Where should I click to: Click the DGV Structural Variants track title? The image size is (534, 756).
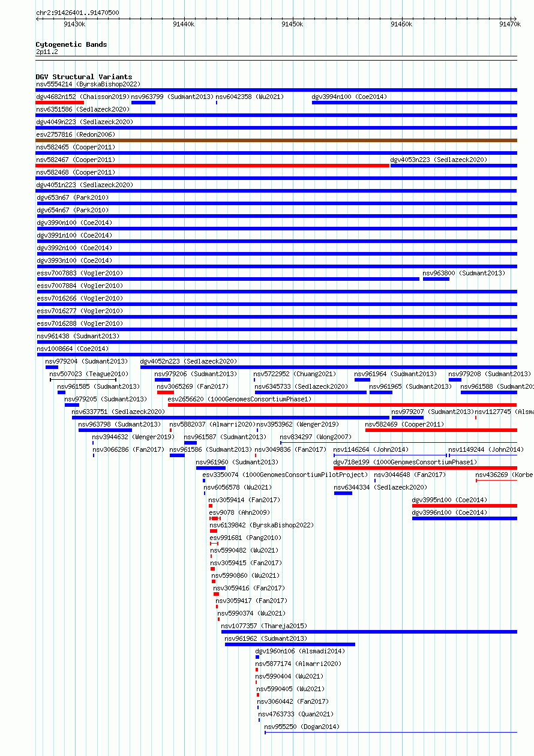click(84, 77)
